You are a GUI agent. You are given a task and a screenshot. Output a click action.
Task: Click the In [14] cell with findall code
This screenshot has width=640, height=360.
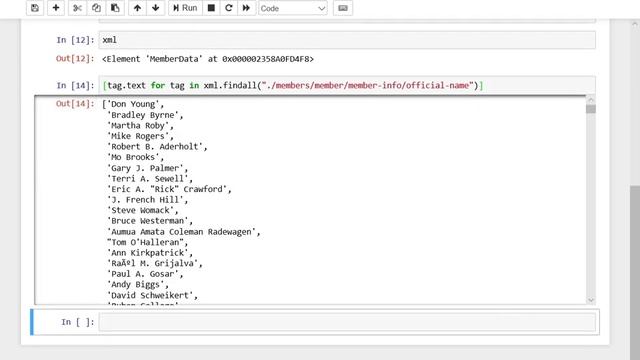(x=347, y=85)
